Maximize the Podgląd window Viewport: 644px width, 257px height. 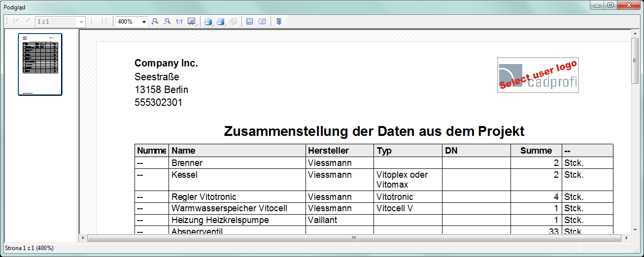pyautogui.click(x=610, y=5)
